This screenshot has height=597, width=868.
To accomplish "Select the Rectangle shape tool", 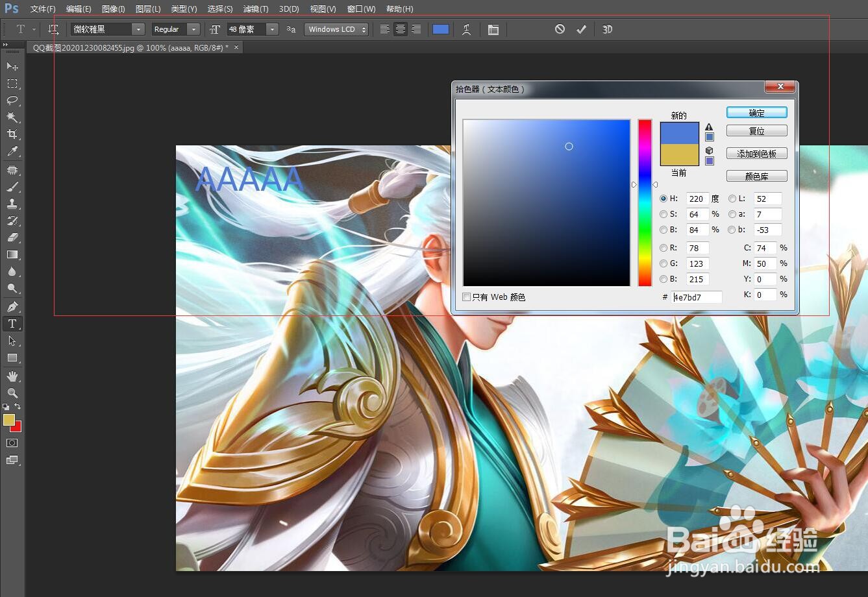I will pyautogui.click(x=12, y=358).
